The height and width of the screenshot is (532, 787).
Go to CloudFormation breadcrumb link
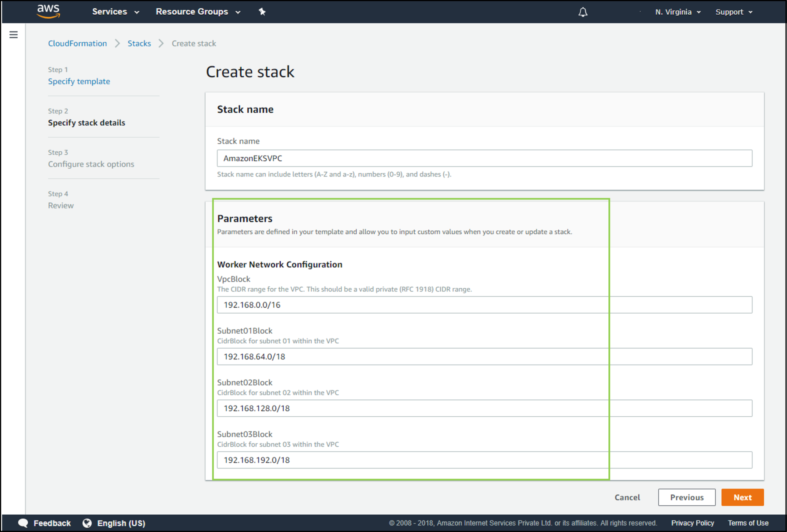point(77,43)
